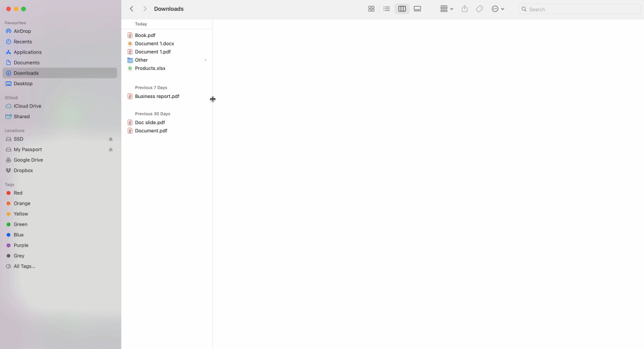The width and height of the screenshot is (644, 349).
Task: Open the Group By dropdown
Action: (447, 9)
